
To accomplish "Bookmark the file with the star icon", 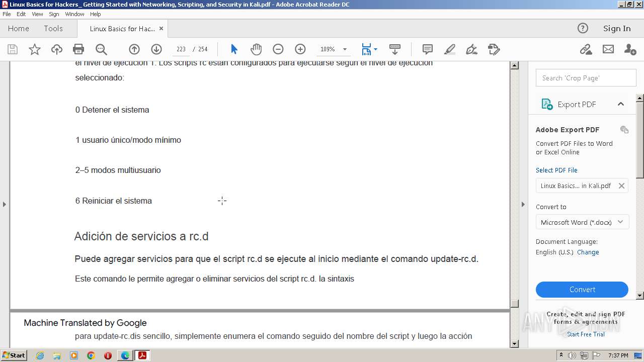I will 35,49.
